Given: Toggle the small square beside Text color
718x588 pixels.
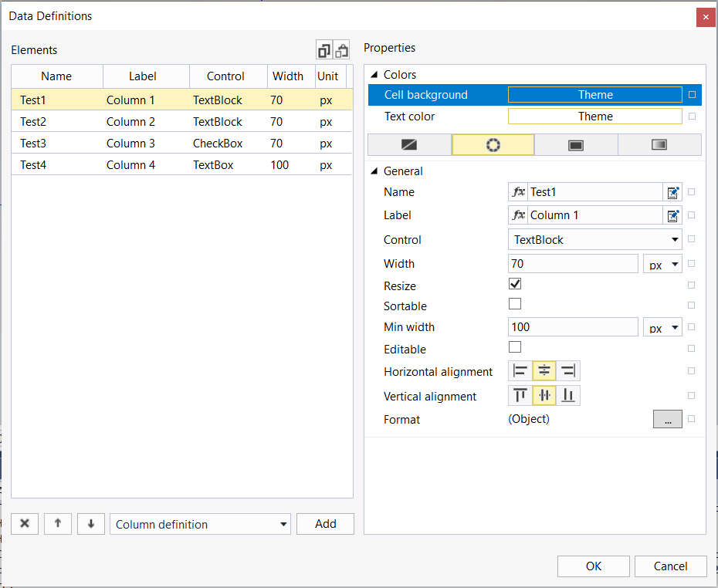Looking at the screenshot, I should (692, 117).
